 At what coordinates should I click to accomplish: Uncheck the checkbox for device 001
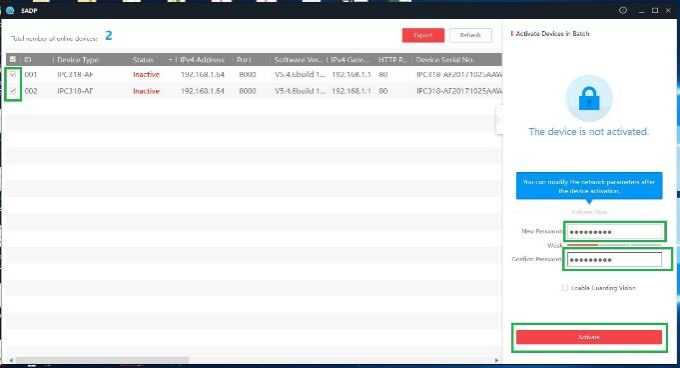(13, 75)
